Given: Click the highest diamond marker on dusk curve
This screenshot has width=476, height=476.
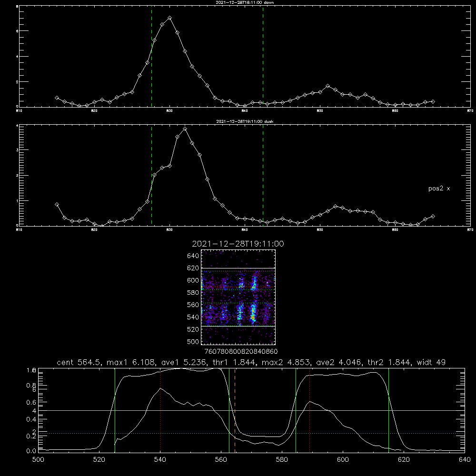Looking at the screenshot, I should (185, 129).
